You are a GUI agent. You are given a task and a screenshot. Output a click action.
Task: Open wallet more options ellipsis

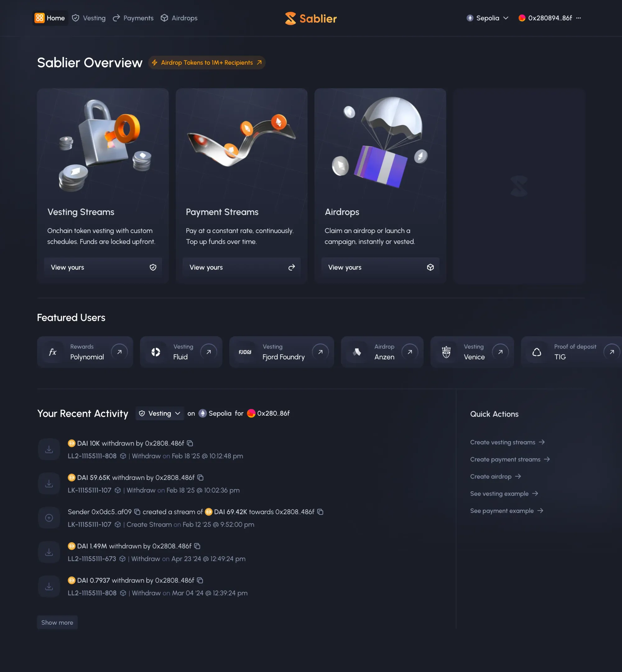(578, 18)
